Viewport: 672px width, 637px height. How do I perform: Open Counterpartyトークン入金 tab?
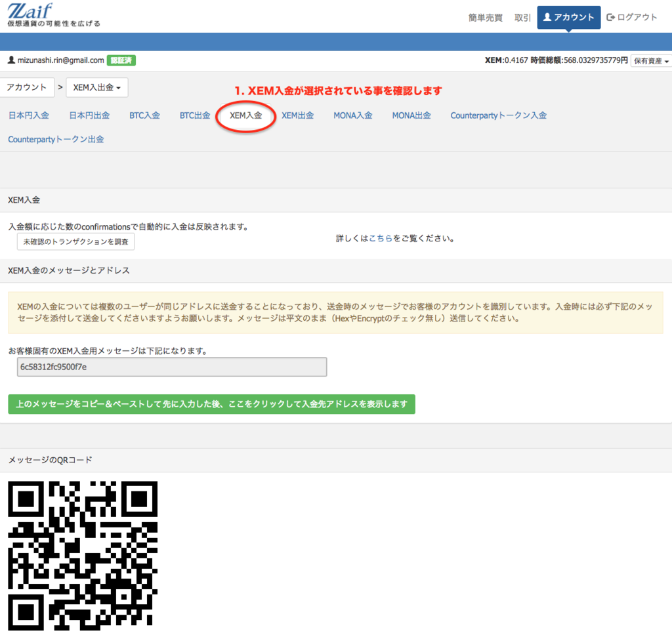click(x=499, y=115)
